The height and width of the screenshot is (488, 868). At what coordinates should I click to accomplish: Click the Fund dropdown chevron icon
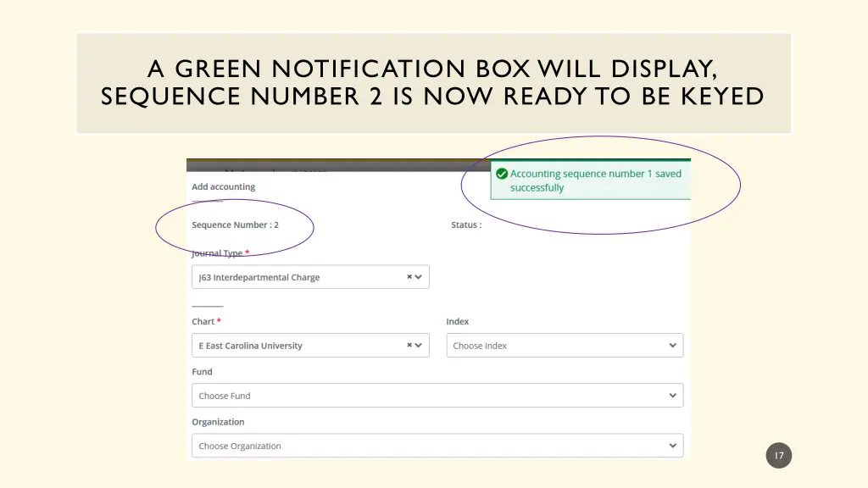(672, 395)
